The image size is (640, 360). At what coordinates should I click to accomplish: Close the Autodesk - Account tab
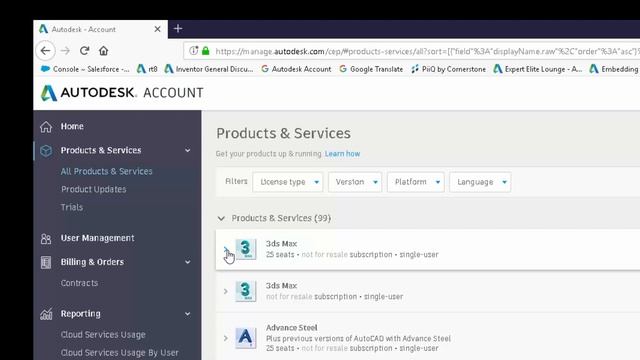(157, 29)
